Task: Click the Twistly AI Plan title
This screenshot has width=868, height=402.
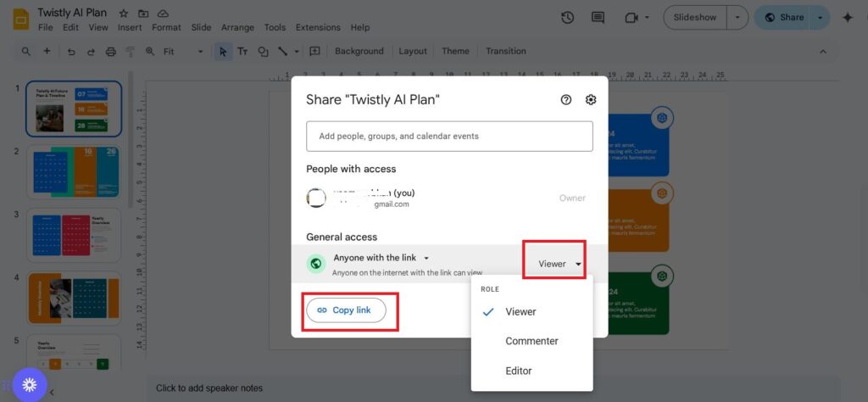Action: click(73, 13)
